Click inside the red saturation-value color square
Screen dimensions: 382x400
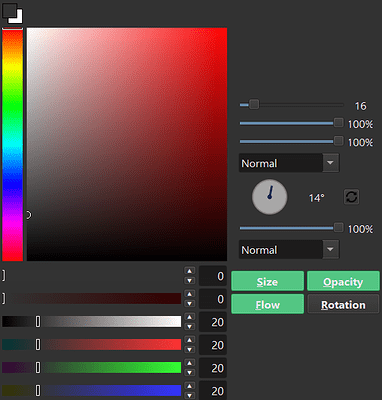127,144
